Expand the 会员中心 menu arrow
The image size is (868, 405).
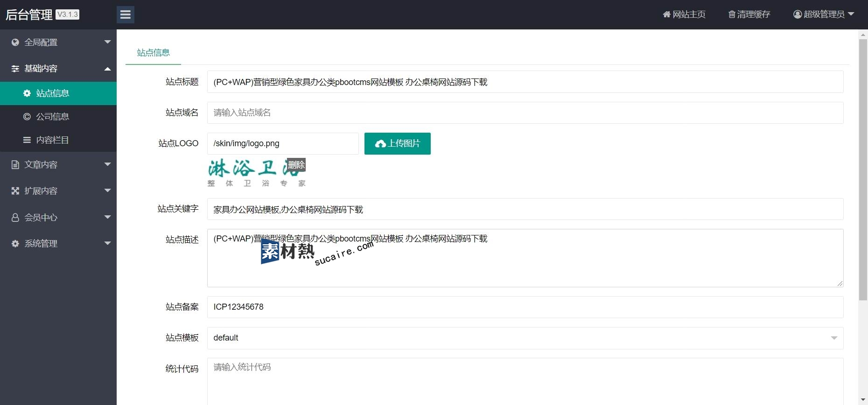click(108, 217)
